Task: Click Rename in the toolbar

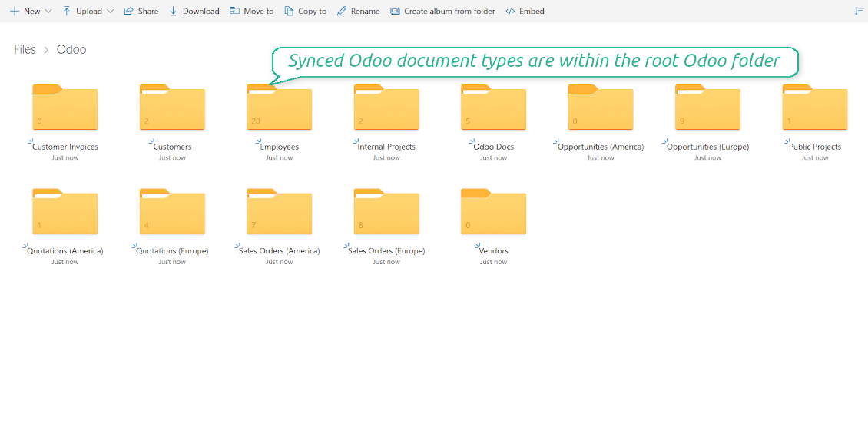Action: pyautogui.click(x=359, y=11)
